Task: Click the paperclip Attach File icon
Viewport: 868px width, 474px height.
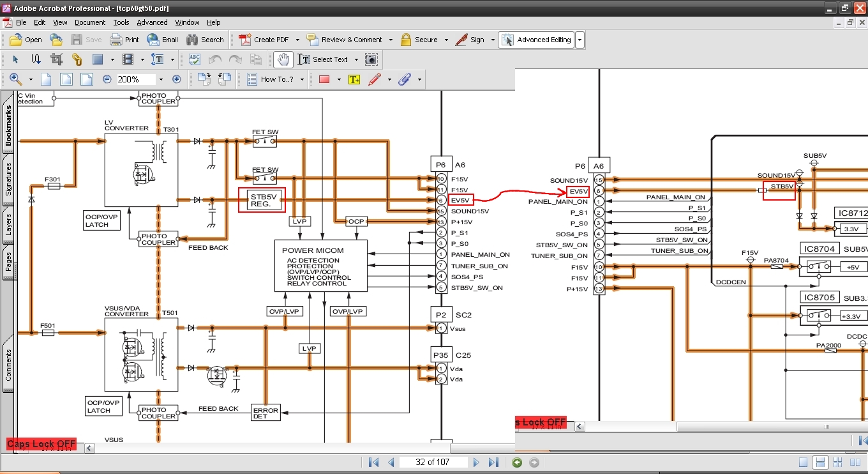Action: [x=404, y=79]
